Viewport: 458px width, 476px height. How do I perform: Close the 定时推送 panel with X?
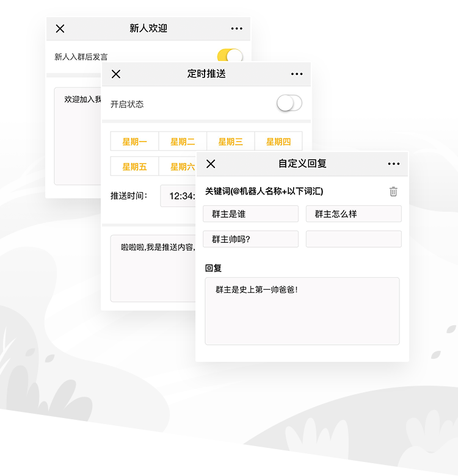click(116, 74)
